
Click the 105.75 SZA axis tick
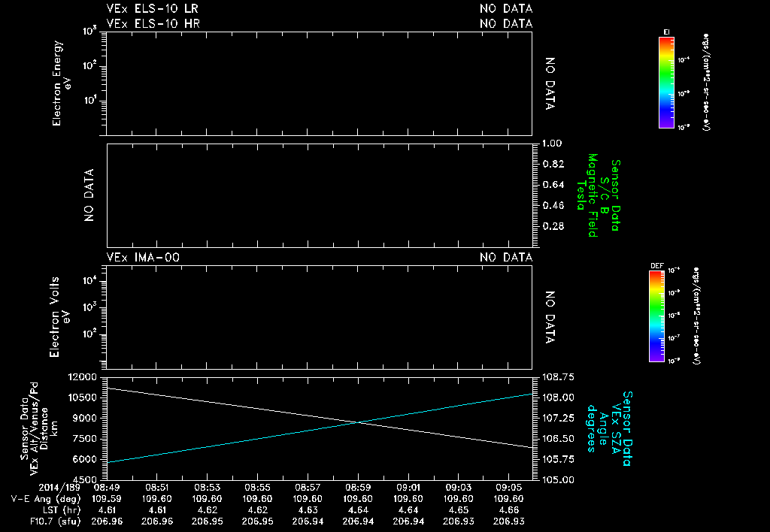click(x=558, y=459)
